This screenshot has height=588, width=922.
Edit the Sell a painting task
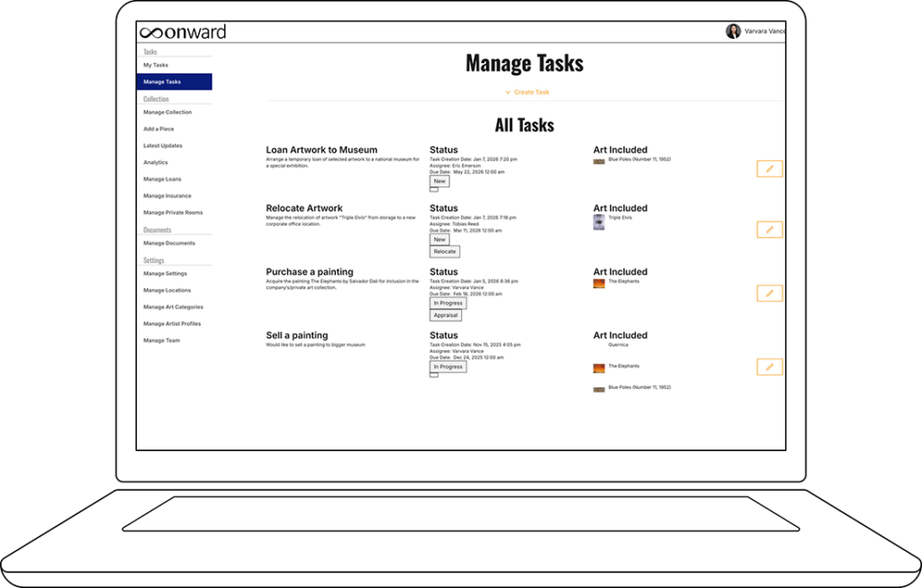click(769, 366)
